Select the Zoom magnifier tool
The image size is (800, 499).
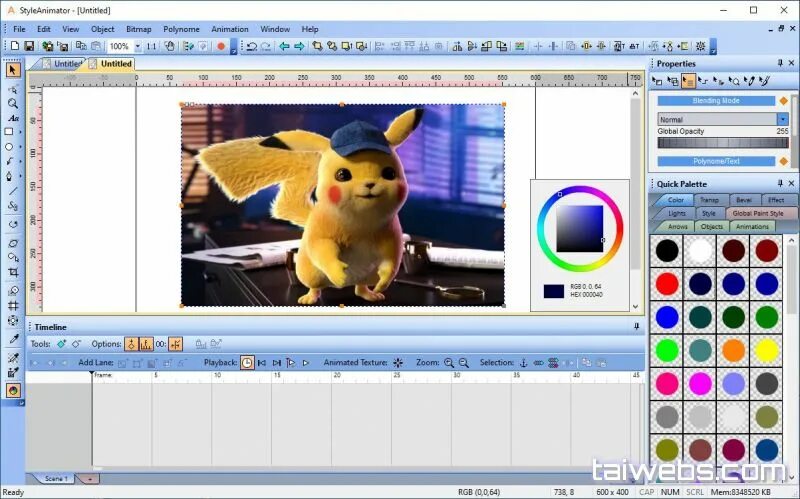tap(13, 104)
